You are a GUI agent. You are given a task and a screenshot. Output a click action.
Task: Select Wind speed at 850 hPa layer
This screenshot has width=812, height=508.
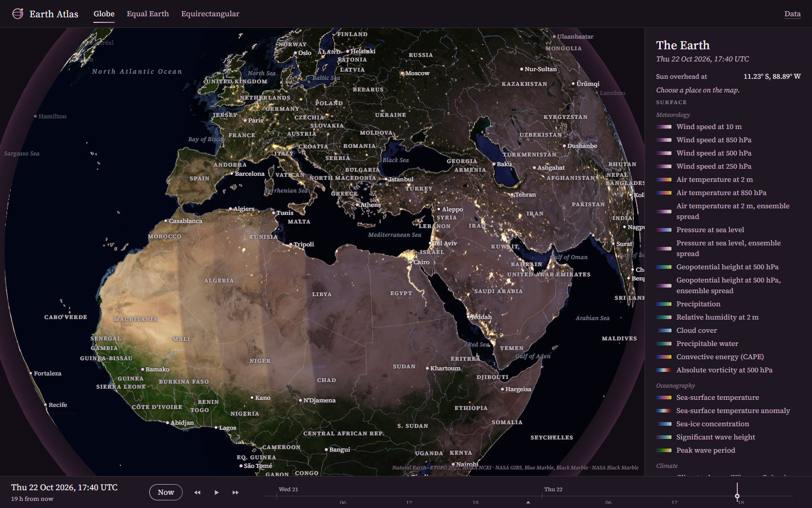click(728, 140)
